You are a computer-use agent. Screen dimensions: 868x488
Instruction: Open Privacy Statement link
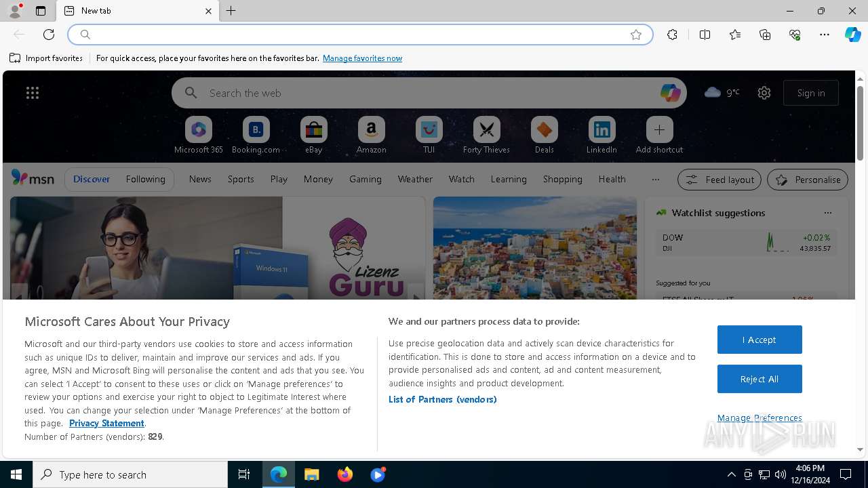pos(106,423)
